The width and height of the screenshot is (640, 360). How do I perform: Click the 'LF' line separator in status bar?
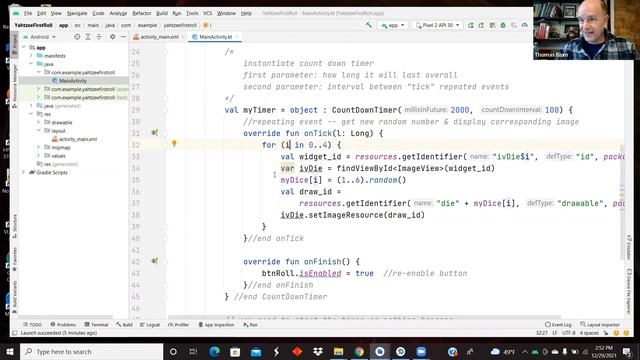pos(555,333)
